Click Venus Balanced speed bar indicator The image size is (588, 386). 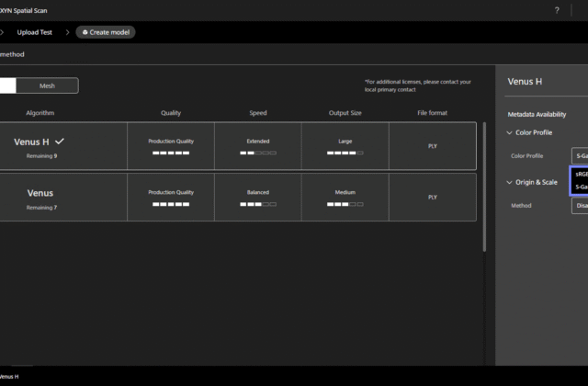[x=258, y=204]
